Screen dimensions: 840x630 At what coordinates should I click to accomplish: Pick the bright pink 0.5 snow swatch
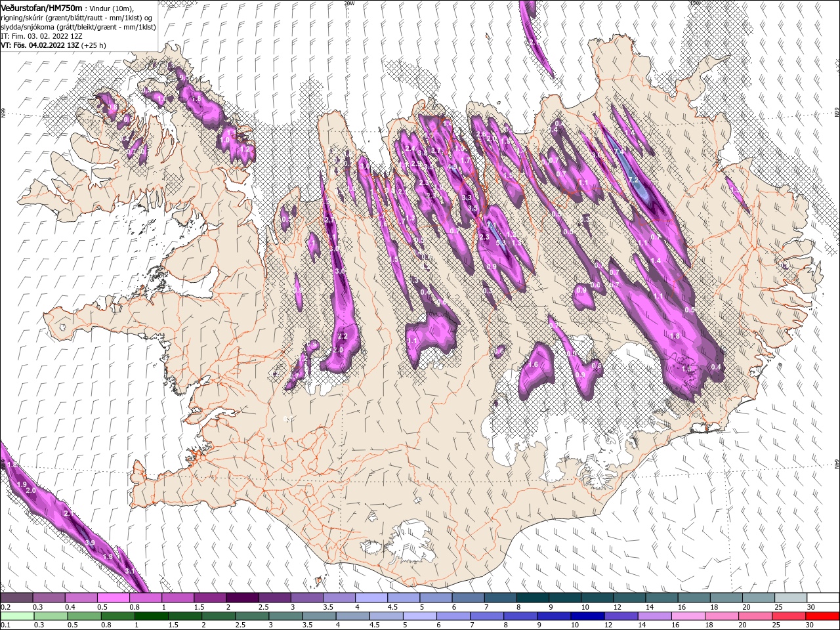[113, 598]
